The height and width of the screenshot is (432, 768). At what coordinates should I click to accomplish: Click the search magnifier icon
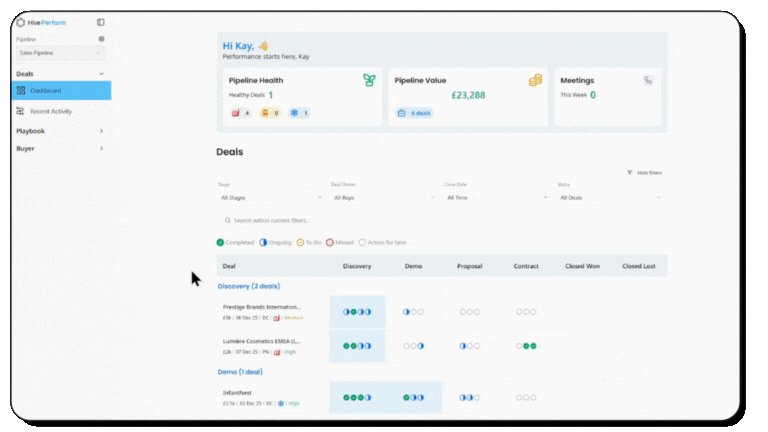(228, 220)
